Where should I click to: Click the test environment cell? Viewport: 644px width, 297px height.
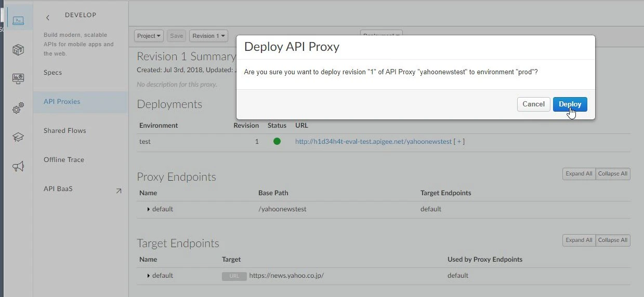click(x=145, y=141)
